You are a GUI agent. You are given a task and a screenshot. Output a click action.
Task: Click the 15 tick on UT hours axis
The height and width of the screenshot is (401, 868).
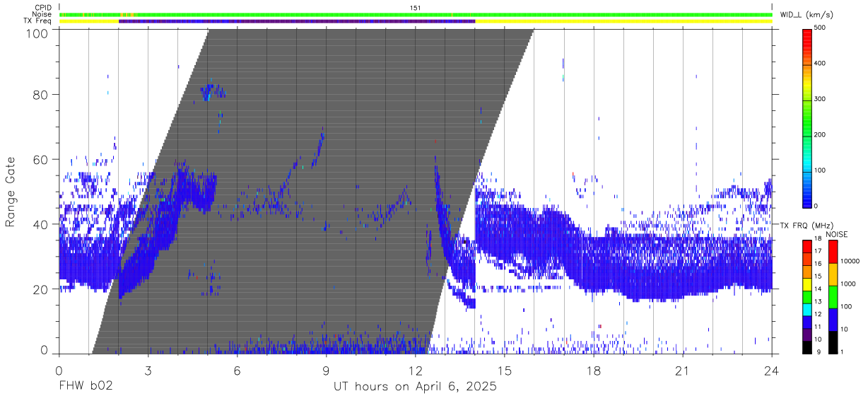(x=505, y=371)
